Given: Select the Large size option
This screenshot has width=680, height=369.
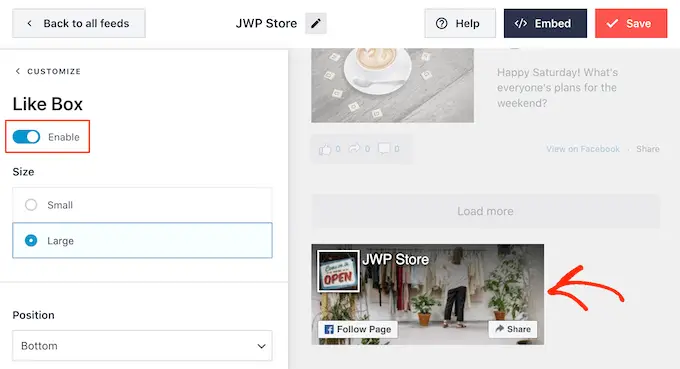Looking at the screenshot, I should (142, 240).
